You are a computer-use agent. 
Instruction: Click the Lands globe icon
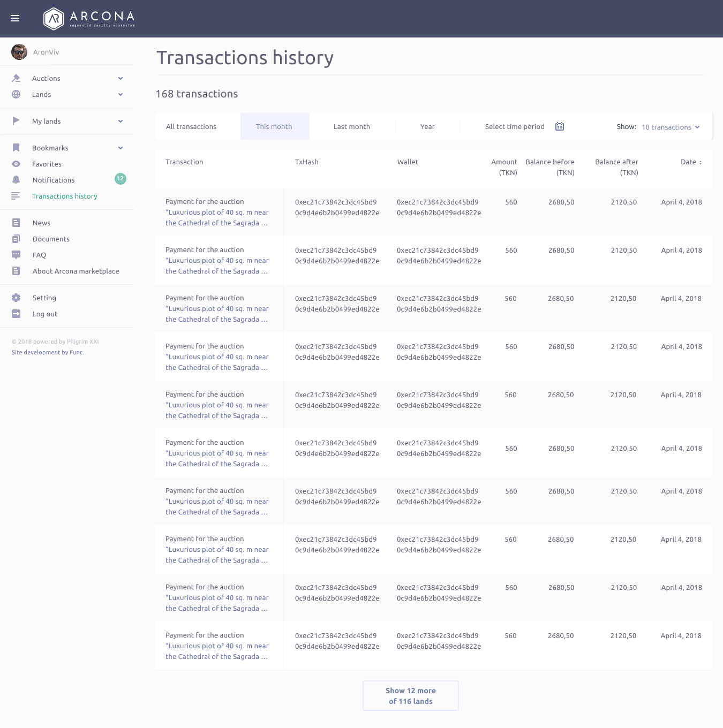click(x=16, y=94)
